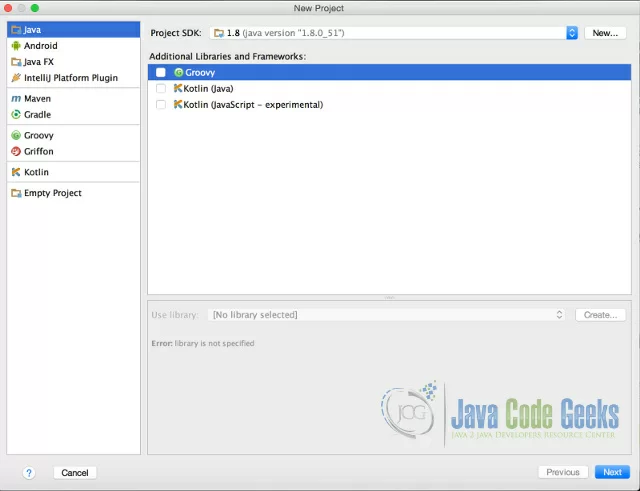Enable the Groovy framework checkbox
This screenshot has width=640, height=491.
(x=161, y=73)
